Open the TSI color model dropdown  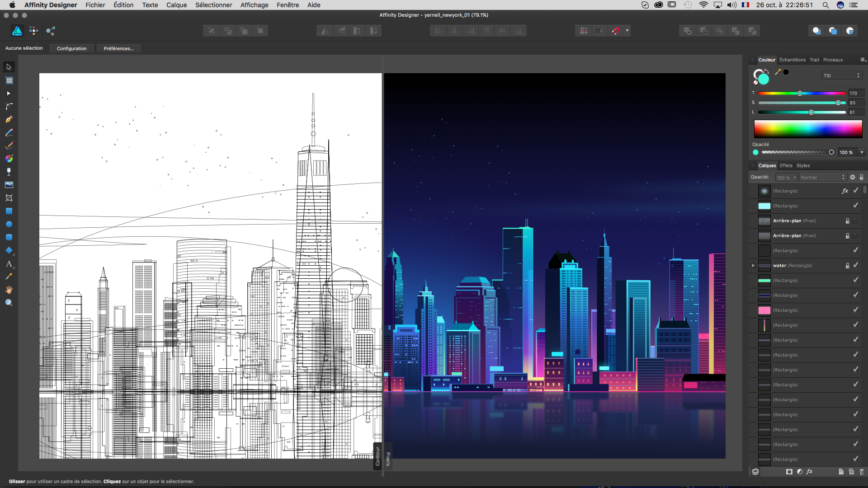(841, 75)
